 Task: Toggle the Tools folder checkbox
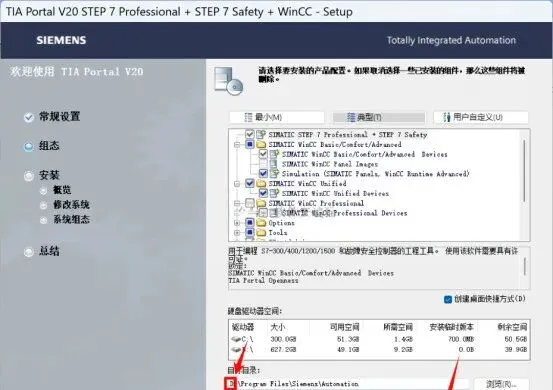tap(250, 233)
